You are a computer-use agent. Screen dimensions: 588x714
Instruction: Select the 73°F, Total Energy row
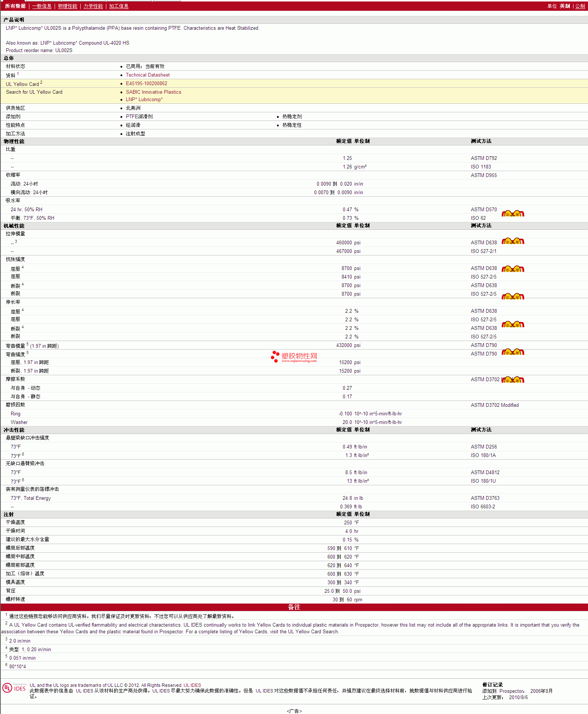[294, 498]
